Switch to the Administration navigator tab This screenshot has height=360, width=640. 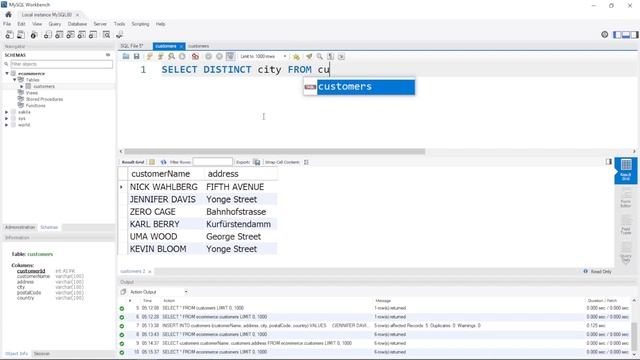pyautogui.click(x=20, y=227)
